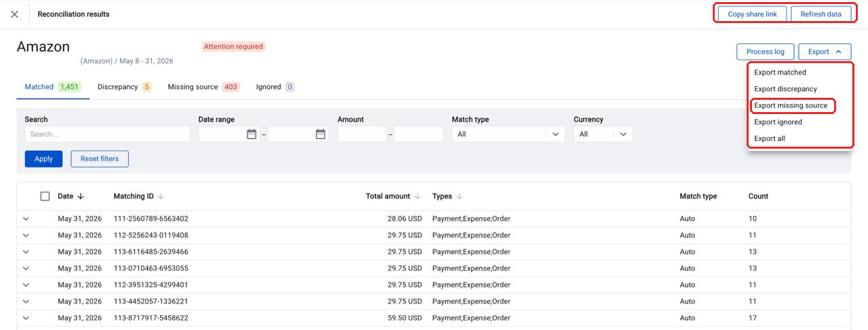868x330 pixels.
Task: Click the Count column header
Action: click(758, 196)
